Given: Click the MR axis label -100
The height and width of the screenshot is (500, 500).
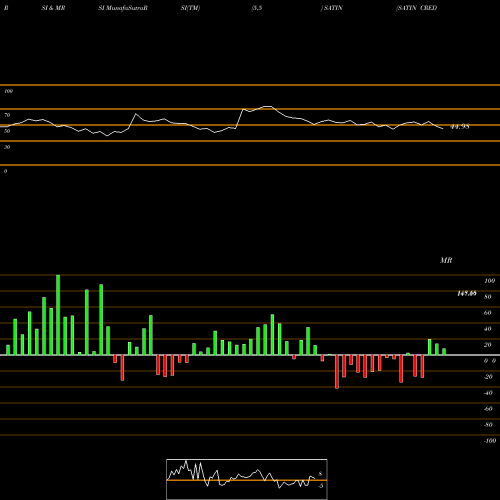Looking at the screenshot, I should pyautogui.click(x=490, y=441).
